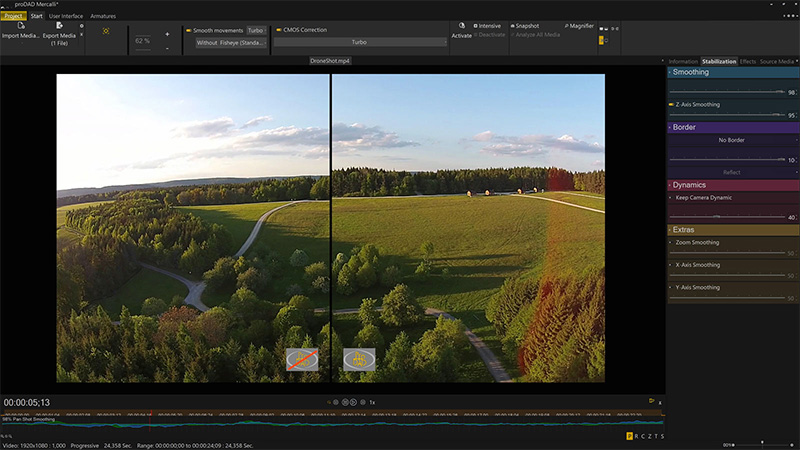Enable the Z-Axis Smoothing option
This screenshot has height=450, width=800.
pos(671,104)
